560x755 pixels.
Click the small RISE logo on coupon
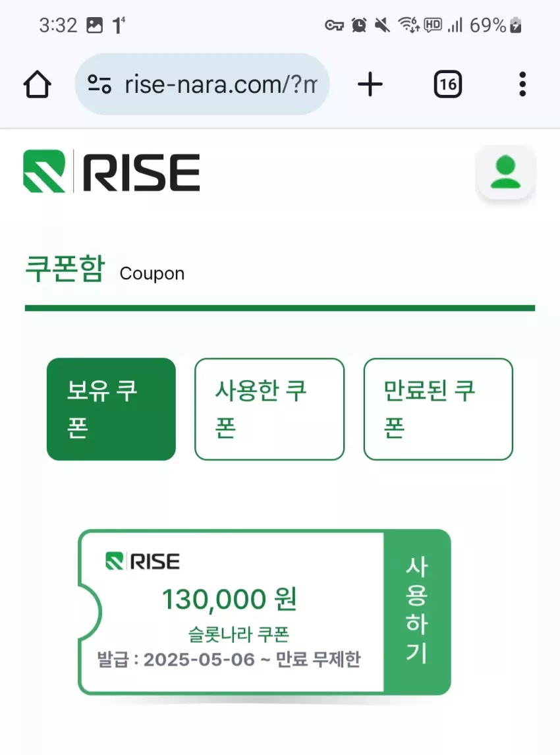[x=142, y=561]
